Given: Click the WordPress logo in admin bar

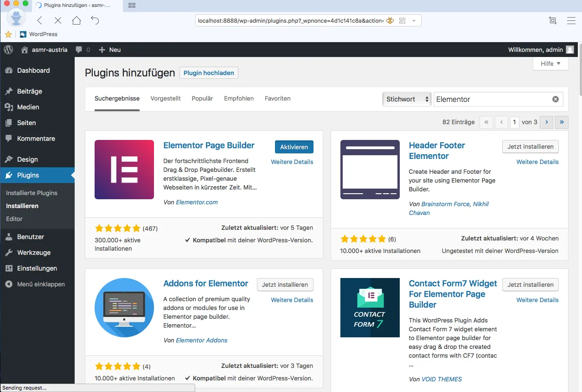Looking at the screenshot, I should pyautogui.click(x=8, y=50).
